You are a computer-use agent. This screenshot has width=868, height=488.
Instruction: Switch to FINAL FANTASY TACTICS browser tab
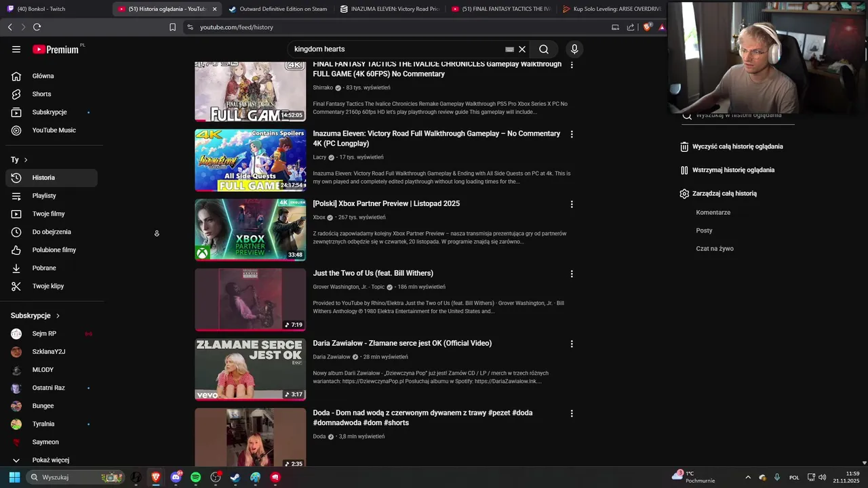501,9
